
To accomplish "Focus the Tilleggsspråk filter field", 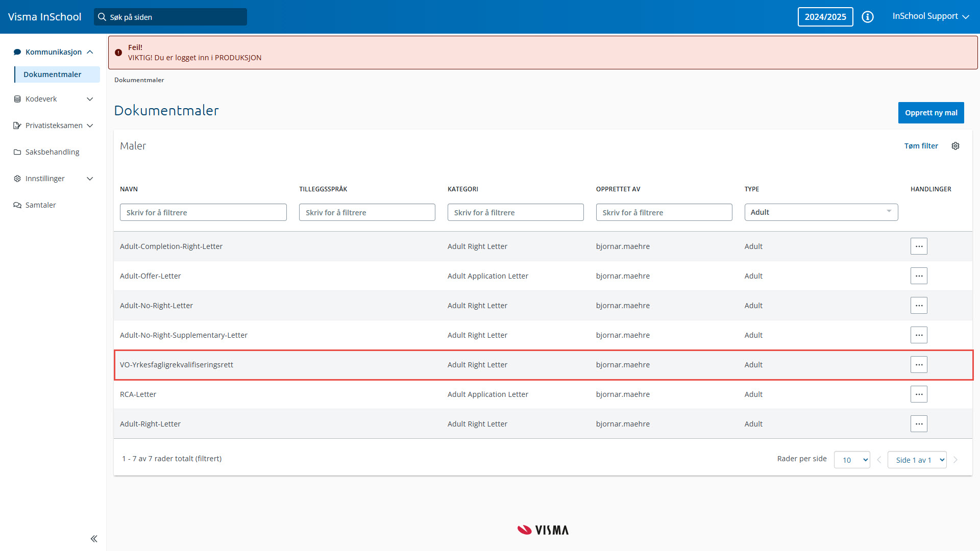I will [x=367, y=212].
